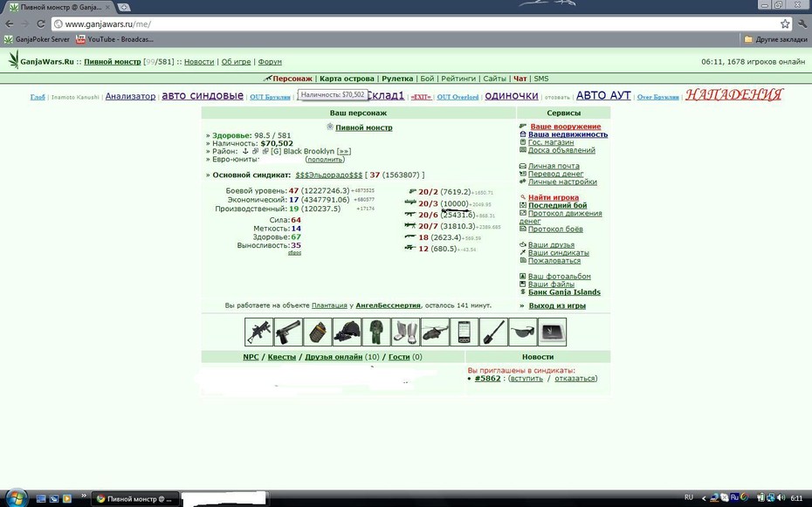Open the Windows Start orb
Image resolution: width=812 pixels, height=507 pixels.
(x=16, y=497)
